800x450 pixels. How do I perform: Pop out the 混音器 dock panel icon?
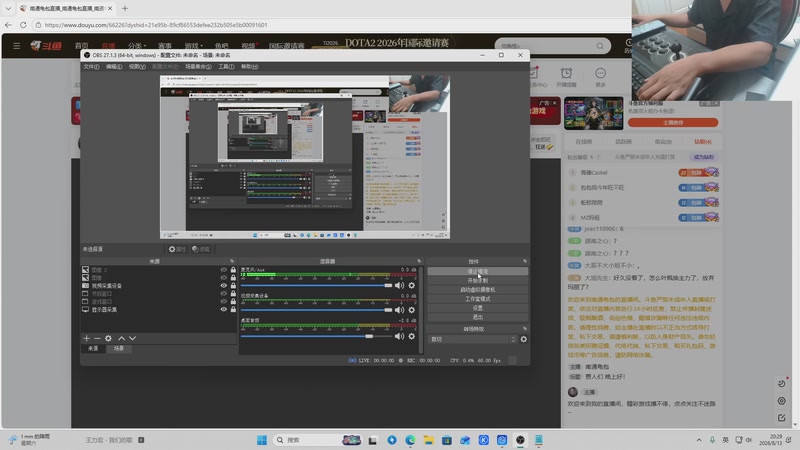click(419, 261)
